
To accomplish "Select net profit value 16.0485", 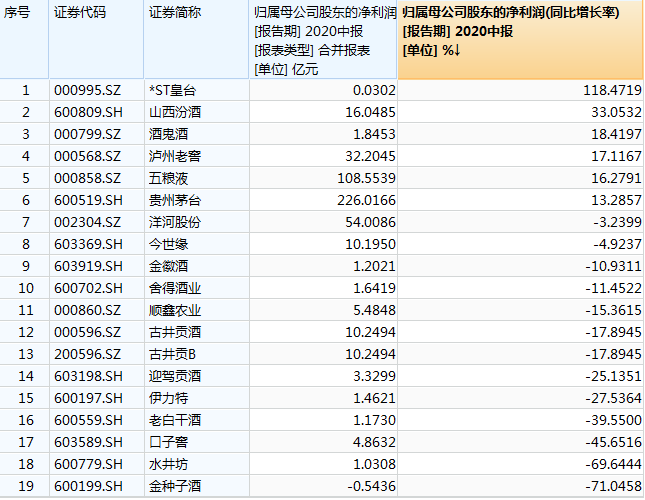I will [x=370, y=112].
